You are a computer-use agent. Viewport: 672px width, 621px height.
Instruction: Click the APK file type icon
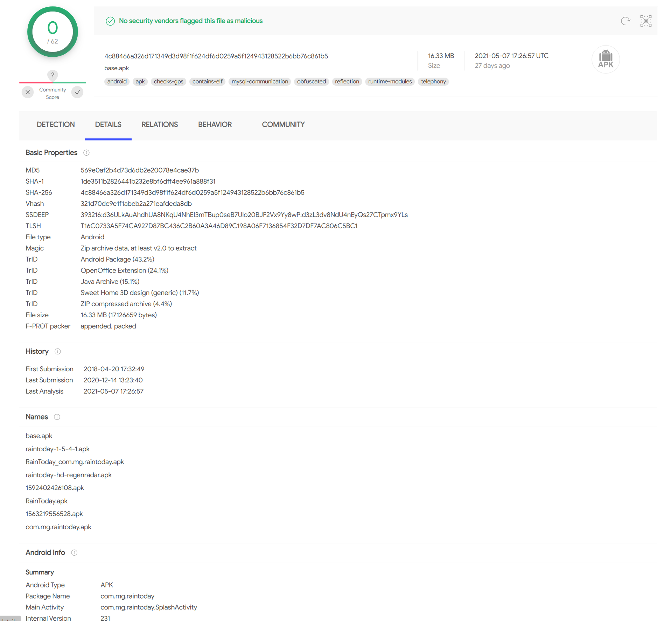coord(605,59)
